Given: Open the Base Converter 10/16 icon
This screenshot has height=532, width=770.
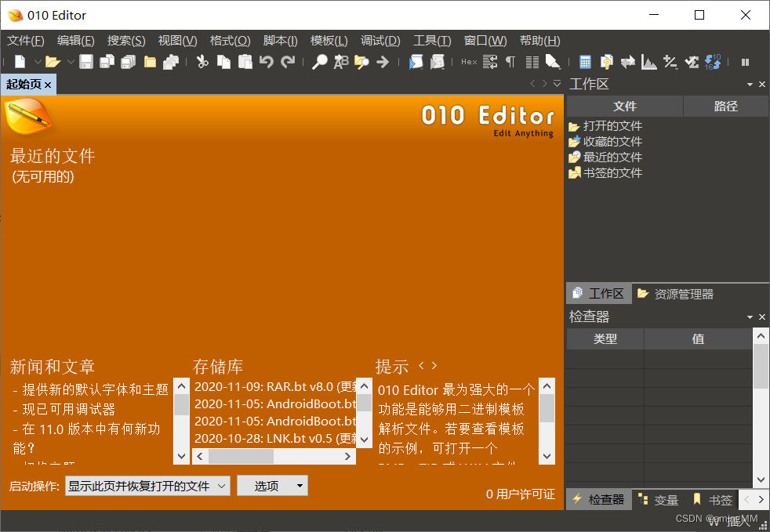Looking at the screenshot, I should point(713,62).
